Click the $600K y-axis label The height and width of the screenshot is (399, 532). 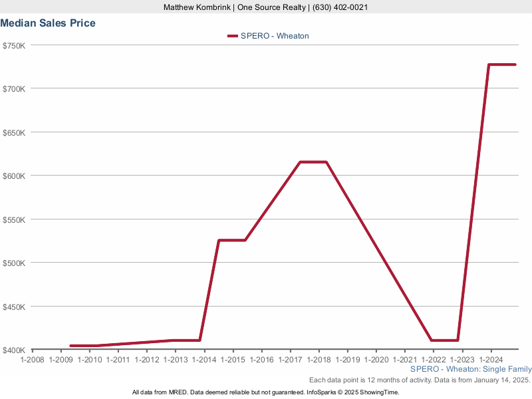click(13, 176)
